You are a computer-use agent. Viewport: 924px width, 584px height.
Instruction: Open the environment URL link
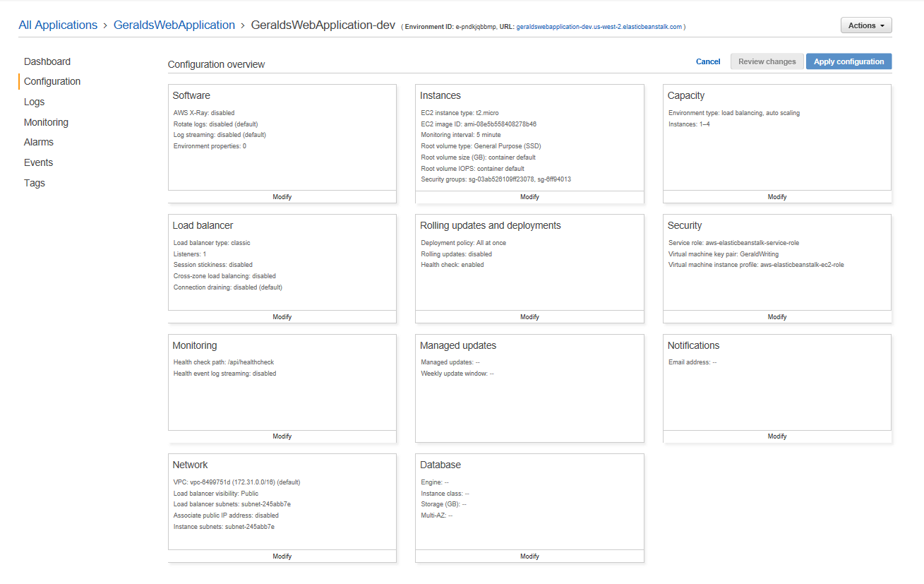[599, 27]
